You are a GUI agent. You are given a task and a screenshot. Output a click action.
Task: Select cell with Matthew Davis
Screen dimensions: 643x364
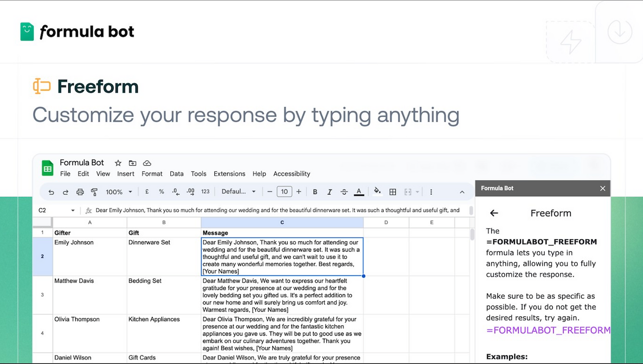click(x=89, y=295)
